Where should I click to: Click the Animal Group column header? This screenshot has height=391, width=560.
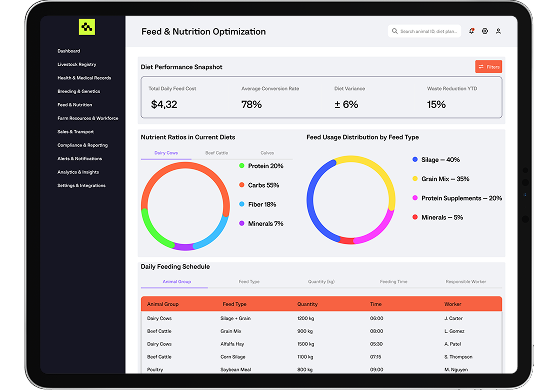point(163,304)
